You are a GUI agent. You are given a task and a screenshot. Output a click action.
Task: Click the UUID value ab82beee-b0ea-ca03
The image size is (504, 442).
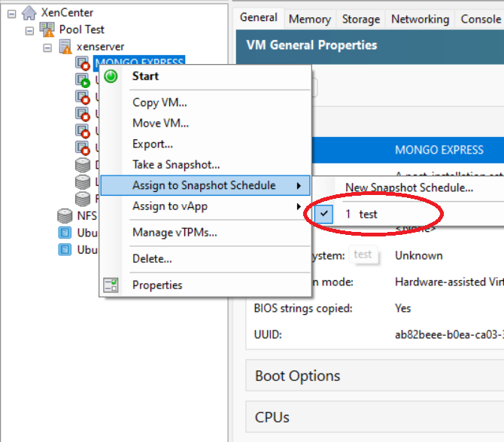tap(449, 335)
